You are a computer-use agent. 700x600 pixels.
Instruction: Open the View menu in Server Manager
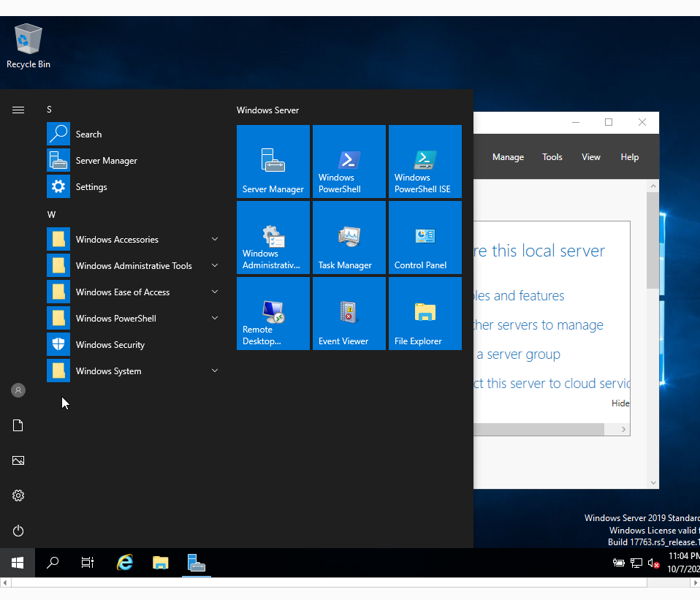tap(591, 157)
